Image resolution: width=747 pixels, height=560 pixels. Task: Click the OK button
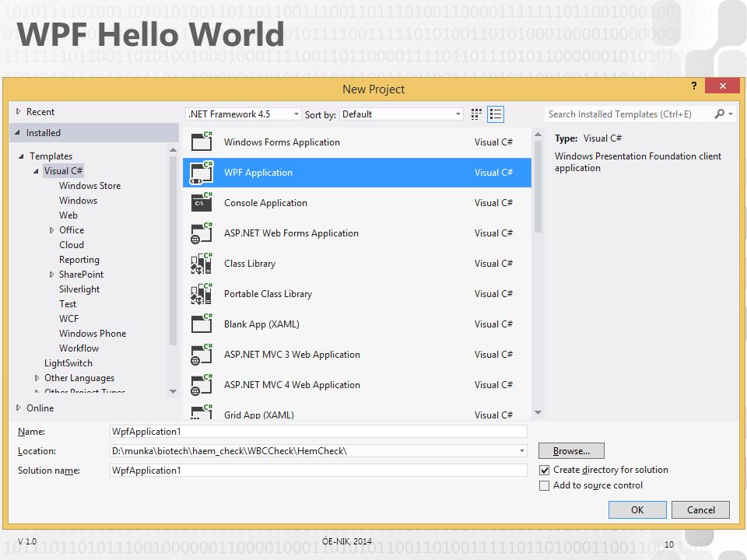637,509
